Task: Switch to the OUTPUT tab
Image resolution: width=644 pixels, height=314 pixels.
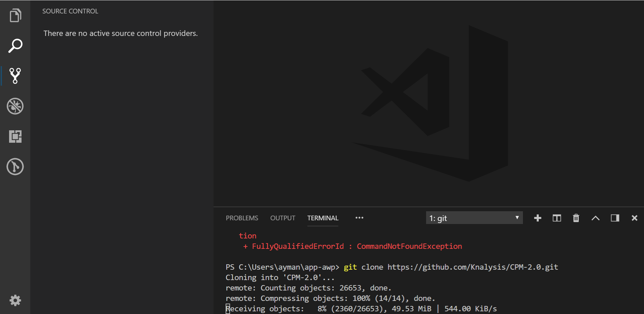Action: pos(282,218)
